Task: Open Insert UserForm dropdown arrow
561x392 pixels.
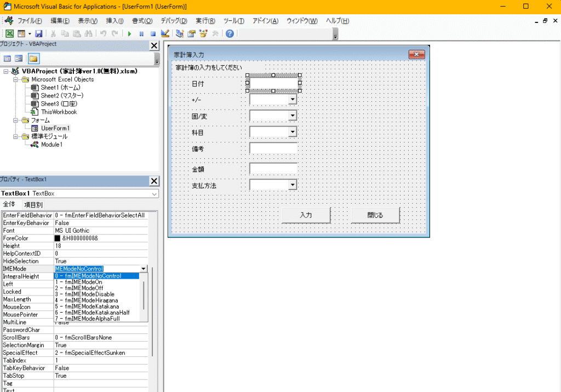Action: [30, 33]
